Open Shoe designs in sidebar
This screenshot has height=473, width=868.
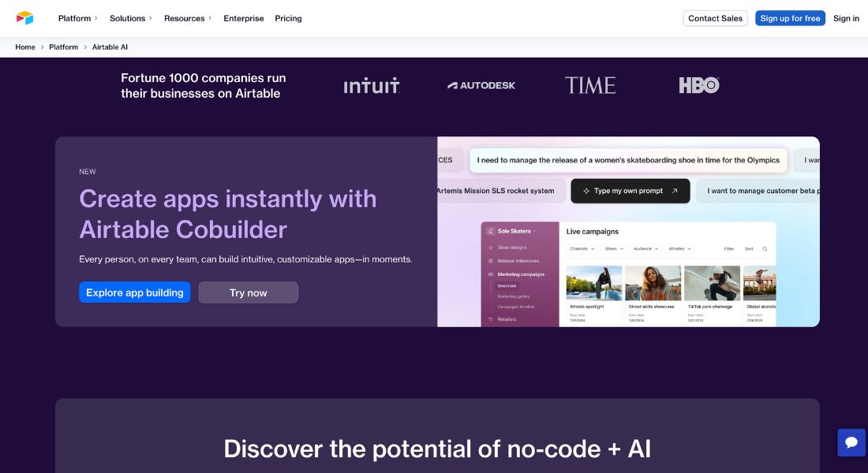pyautogui.click(x=511, y=248)
